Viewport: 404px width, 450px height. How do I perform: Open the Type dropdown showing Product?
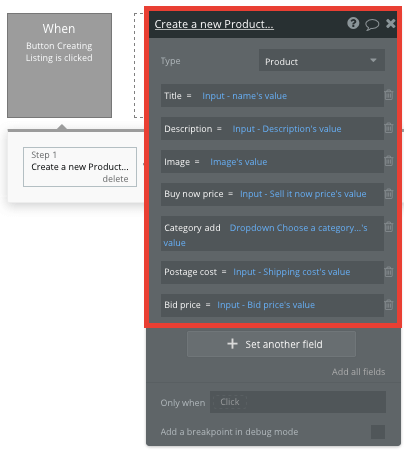322,60
